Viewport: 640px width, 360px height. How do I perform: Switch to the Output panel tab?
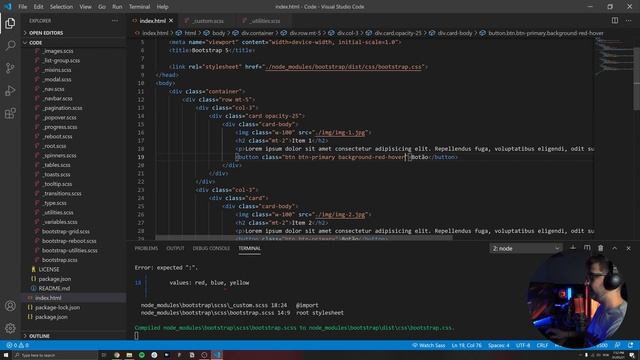point(175,248)
